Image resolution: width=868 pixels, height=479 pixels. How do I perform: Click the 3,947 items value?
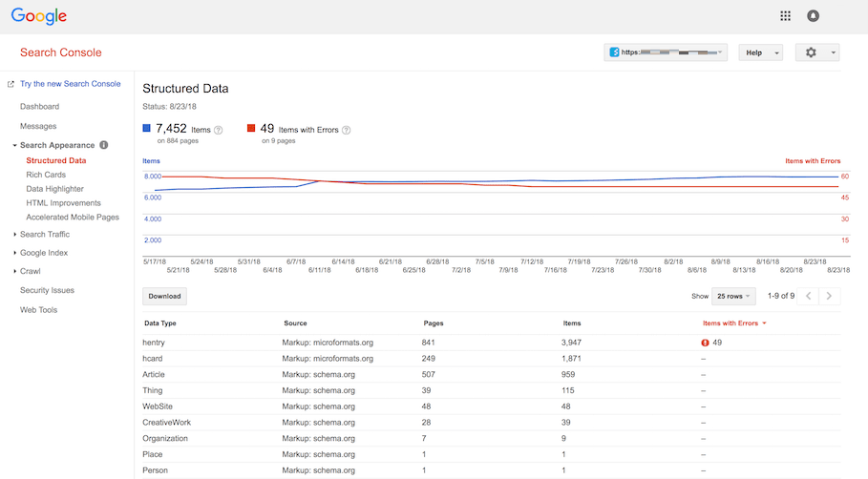pos(571,343)
